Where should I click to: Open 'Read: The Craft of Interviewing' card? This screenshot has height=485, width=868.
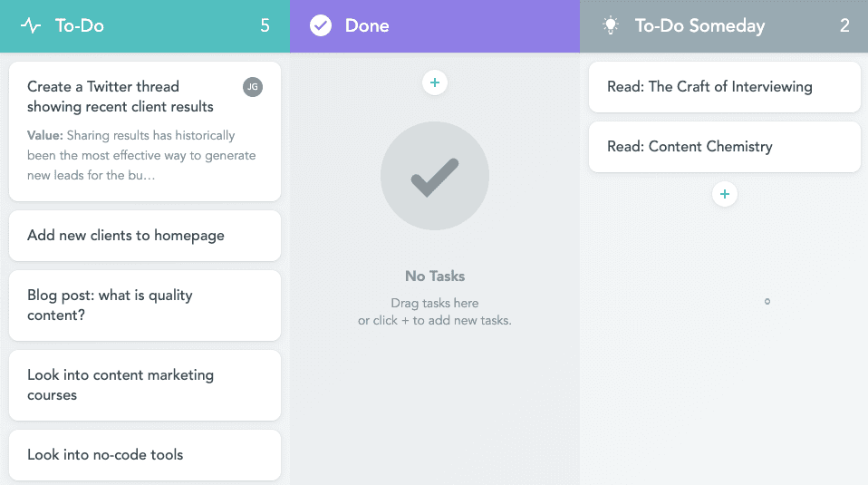(x=709, y=87)
